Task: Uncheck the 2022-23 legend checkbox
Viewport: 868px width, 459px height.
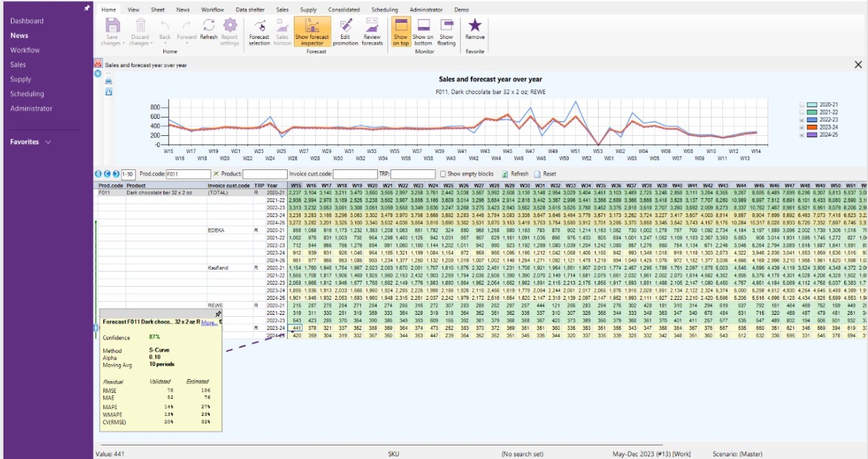Action: coord(802,120)
